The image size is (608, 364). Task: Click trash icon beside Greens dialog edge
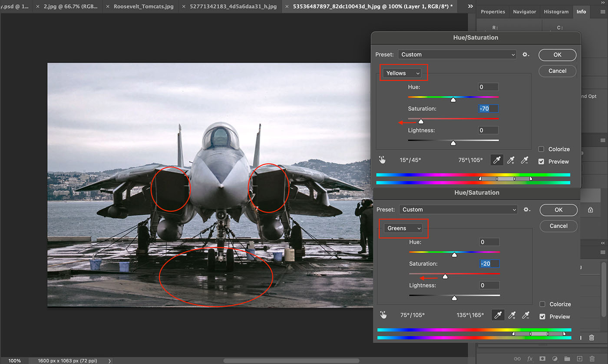591,338
